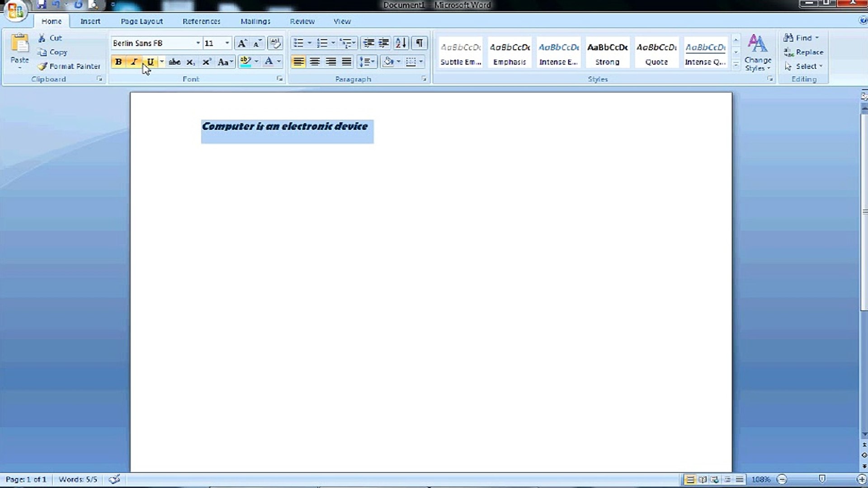Click the Find button
Screen dimensions: 868x488
[802, 38]
